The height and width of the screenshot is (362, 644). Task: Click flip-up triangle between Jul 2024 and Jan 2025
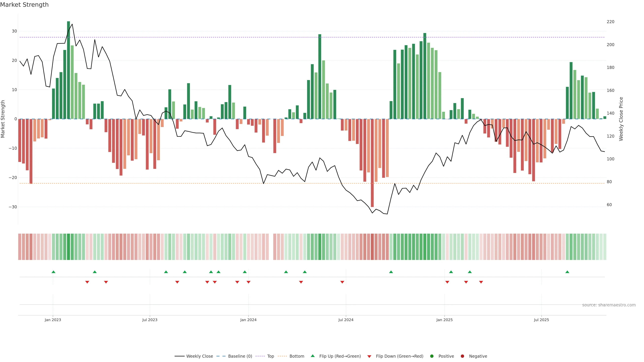click(391, 272)
